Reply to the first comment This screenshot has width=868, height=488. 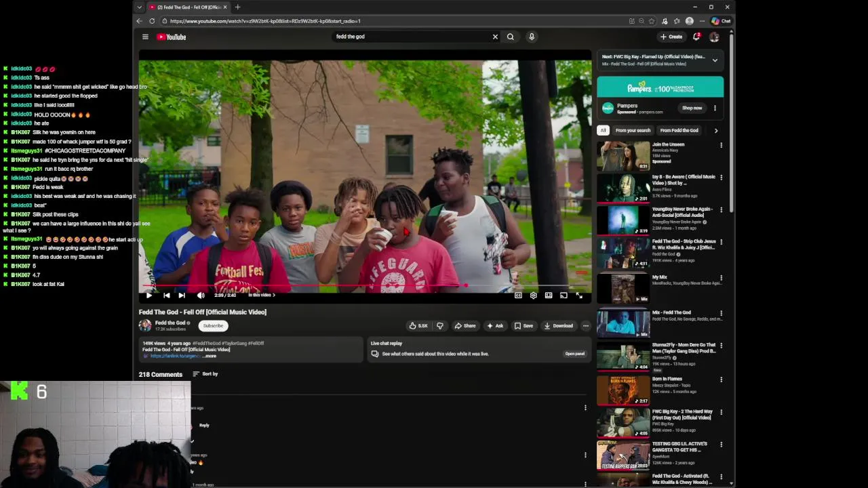coord(204,426)
